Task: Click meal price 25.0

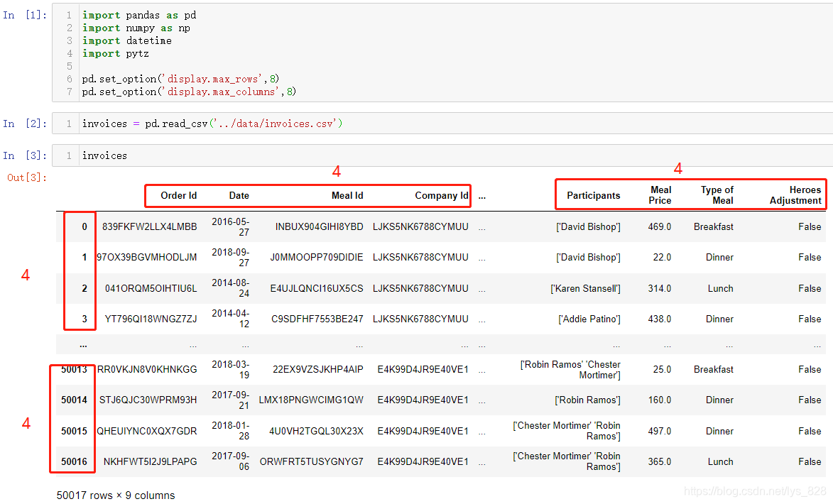Action: pos(662,369)
